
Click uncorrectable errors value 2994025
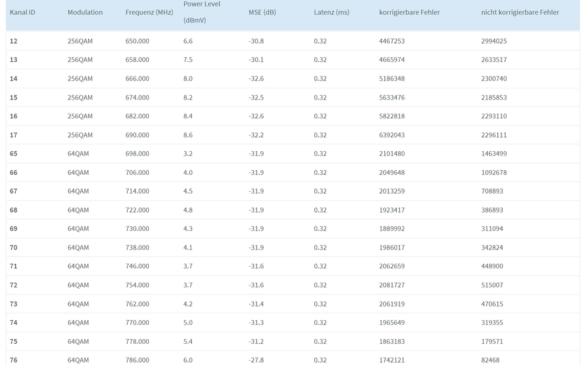(x=494, y=41)
